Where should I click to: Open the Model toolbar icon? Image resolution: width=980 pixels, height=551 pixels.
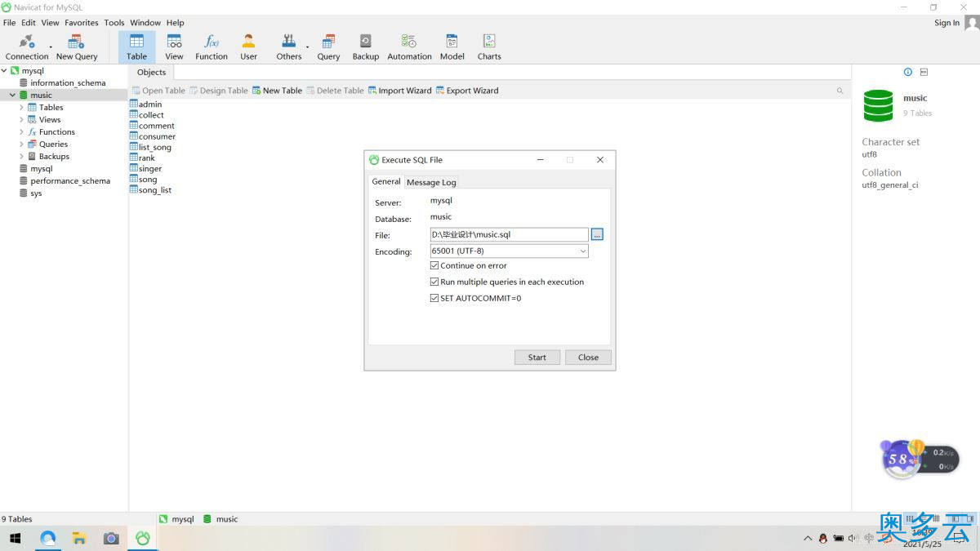(x=452, y=47)
